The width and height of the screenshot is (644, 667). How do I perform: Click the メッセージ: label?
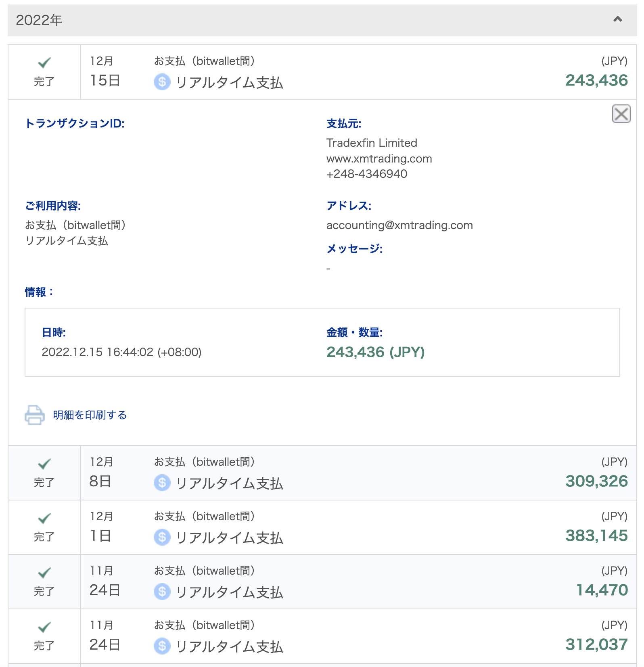pos(354,248)
